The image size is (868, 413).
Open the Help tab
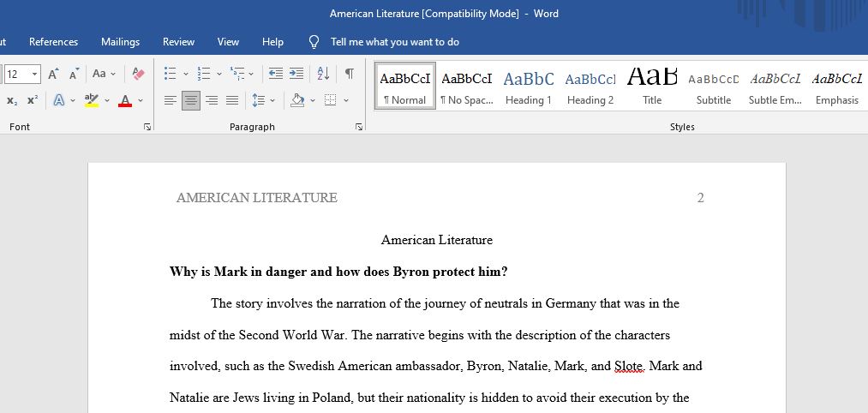(273, 42)
